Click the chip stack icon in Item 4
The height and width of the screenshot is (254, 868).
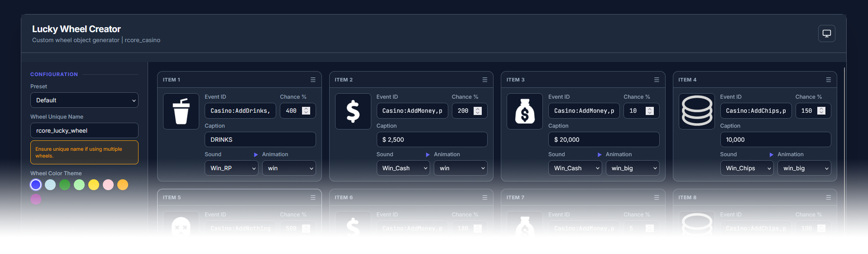pyautogui.click(x=696, y=111)
